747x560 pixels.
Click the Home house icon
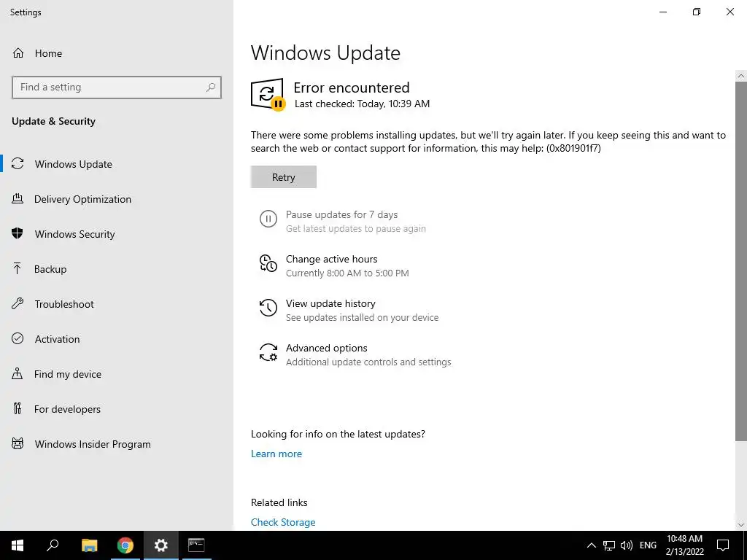click(18, 52)
